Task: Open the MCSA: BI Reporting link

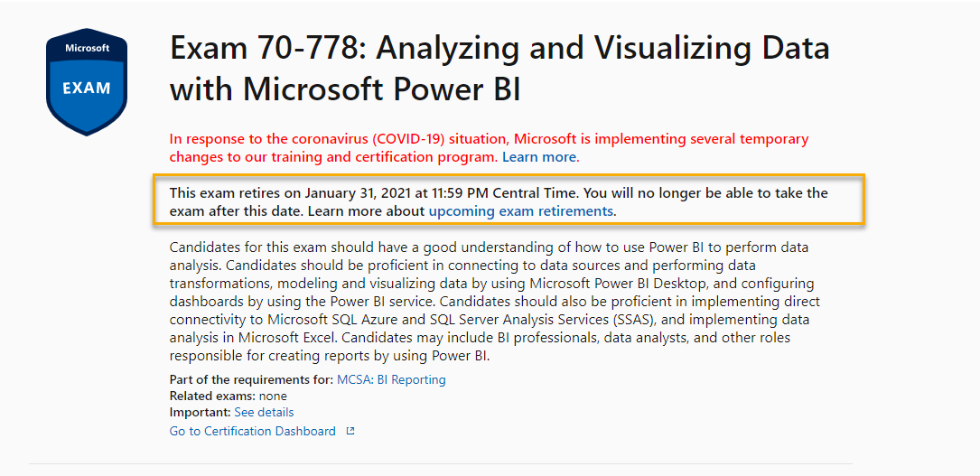Action: (391, 379)
